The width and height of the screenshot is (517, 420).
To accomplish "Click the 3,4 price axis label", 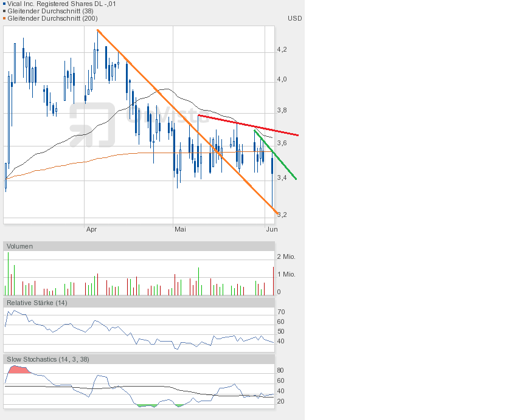I will pos(282,178).
